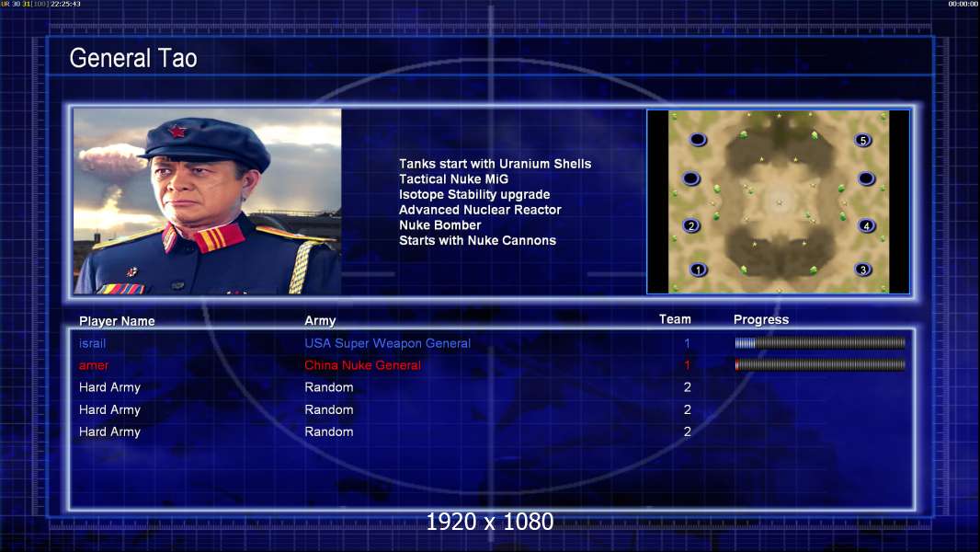
Task: Select the blank start marker directly above marker 2
Action: pos(690,178)
